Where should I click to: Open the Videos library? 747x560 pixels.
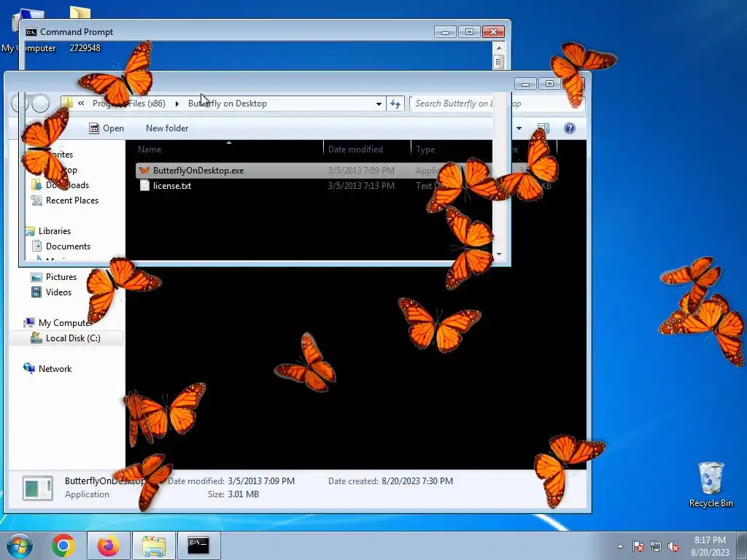coord(58,292)
